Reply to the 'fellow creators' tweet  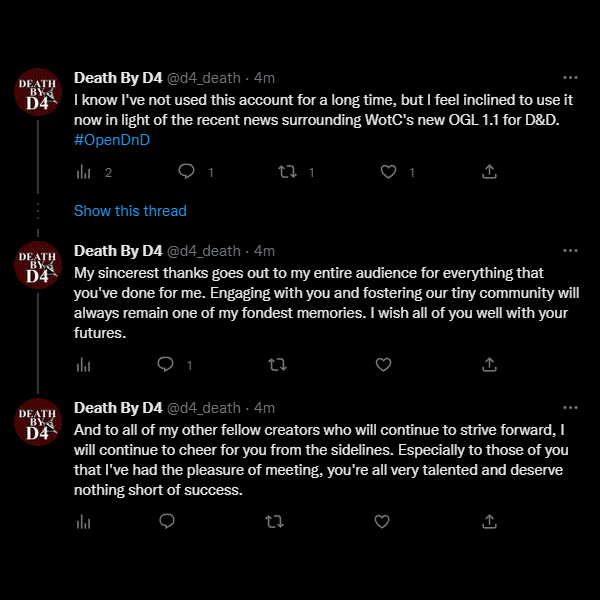coord(167,521)
